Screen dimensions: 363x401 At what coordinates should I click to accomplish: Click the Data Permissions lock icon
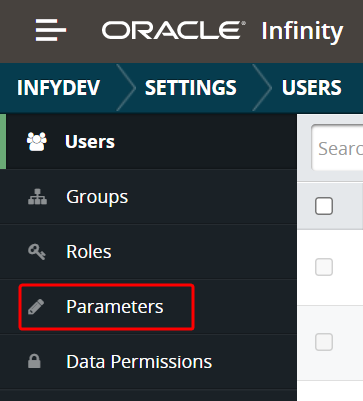[34, 361]
